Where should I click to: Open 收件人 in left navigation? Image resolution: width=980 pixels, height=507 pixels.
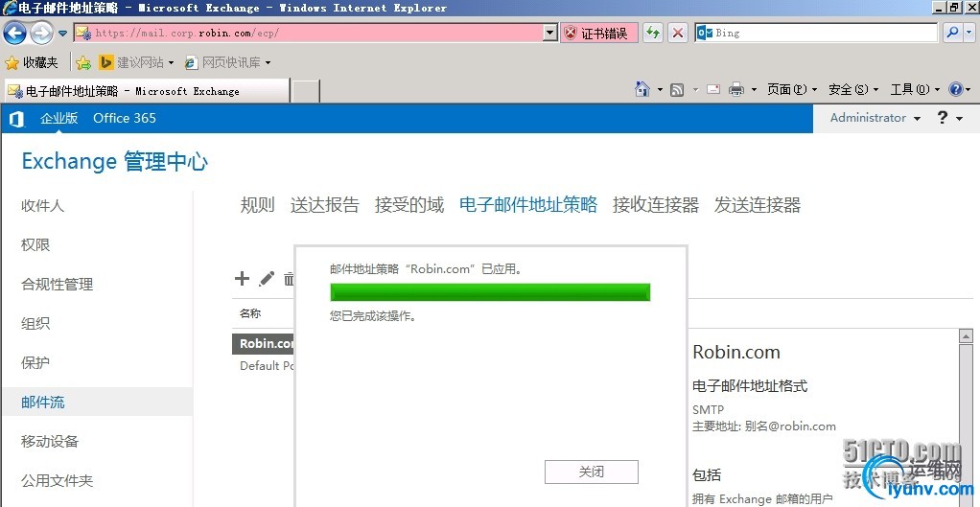pos(42,205)
